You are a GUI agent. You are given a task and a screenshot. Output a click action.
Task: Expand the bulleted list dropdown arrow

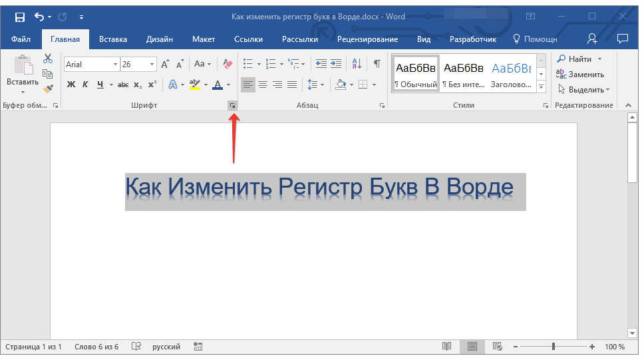coord(259,64)
